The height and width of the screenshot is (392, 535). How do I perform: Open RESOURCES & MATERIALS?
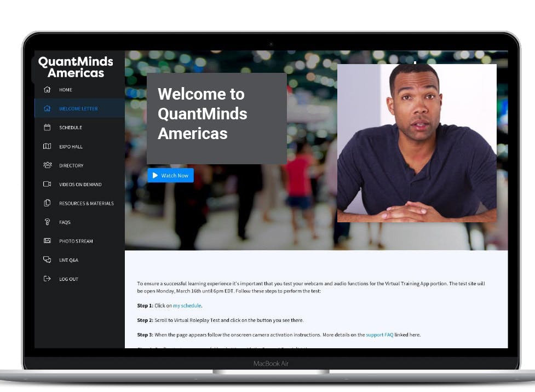click(x=87, y=203)
